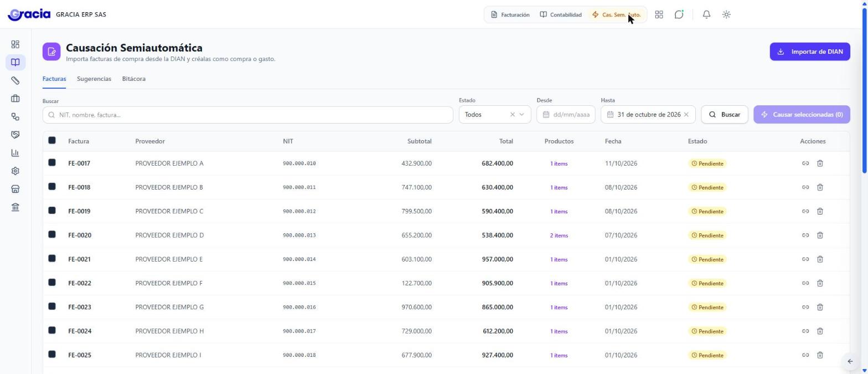Open the dashboard grid icon in the left sidebar
Viewport: 868px width, 374px height.
(15, 44)
